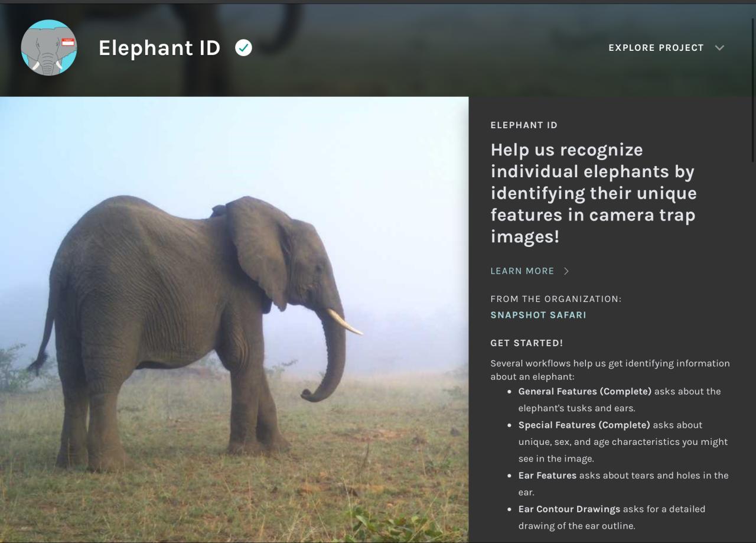Open the EXPLORE PROJECT menu
This screenshot has width=756, height=543.
pyautogui.click(x=656, y=48)
